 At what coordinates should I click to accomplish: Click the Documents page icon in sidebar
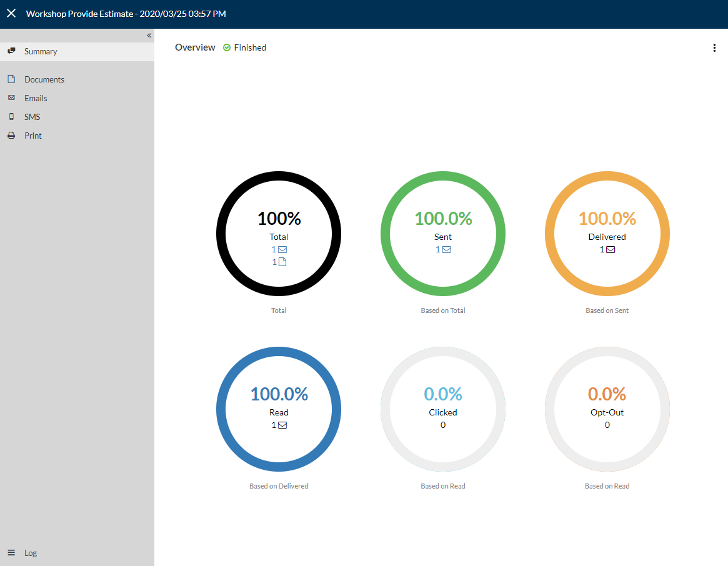point(12,79)
